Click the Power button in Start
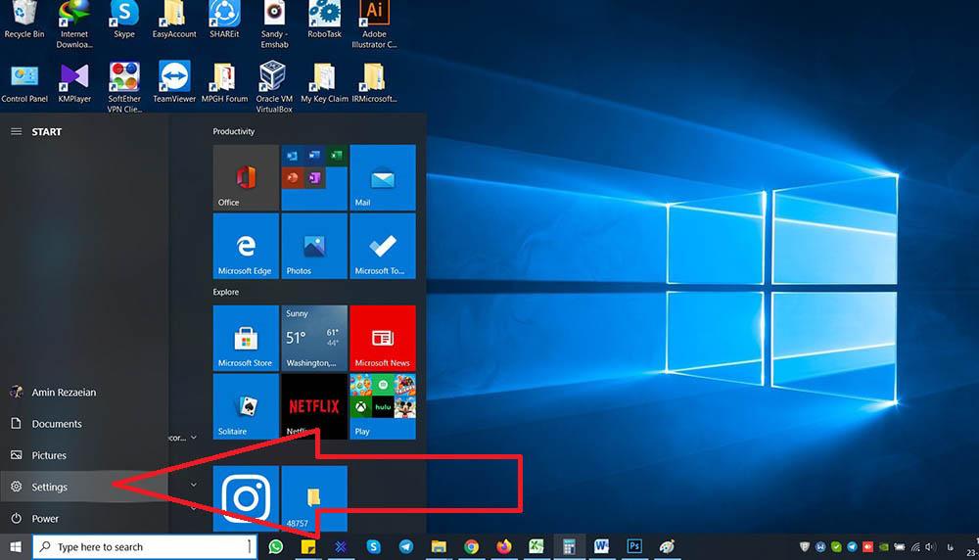The height and width of the screenshot is (560, 979). [45, 518]
